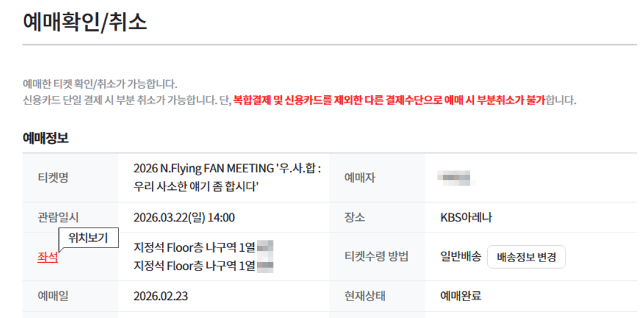644x318 pixels.
Task: Click the 예매일 date 2026.02.23
Action: click(x=160, y=296)
